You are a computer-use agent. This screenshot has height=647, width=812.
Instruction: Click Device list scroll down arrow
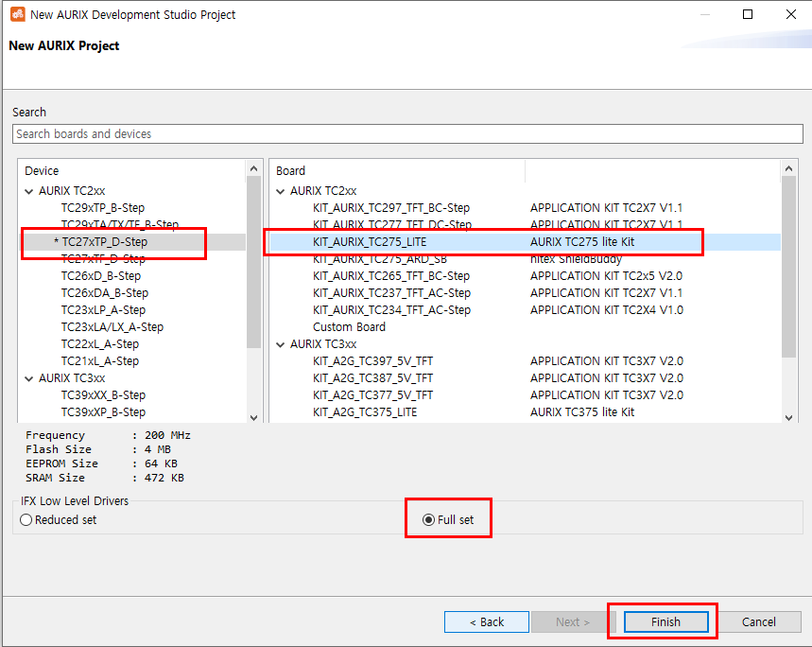[253, 417]
